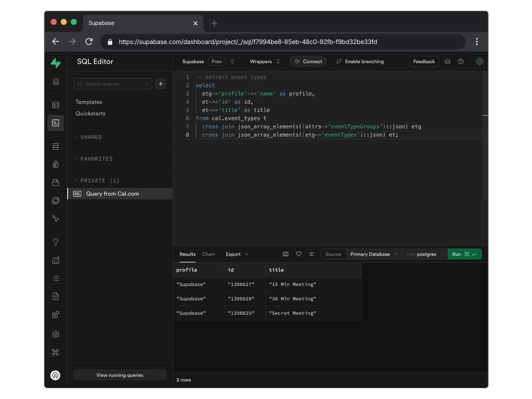Select Query from Cal.com snippet
Viewport: 532px width, 399px height.
click(120, 194)
